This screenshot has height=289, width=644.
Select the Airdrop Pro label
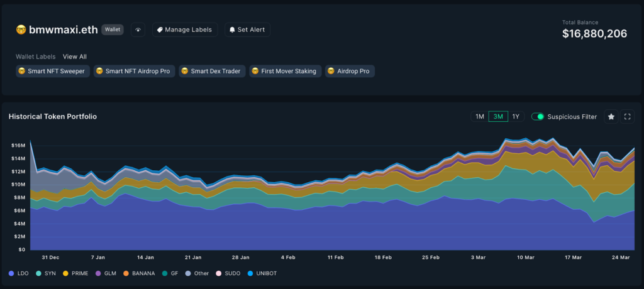pyautogui.click(x=350, y=71)
